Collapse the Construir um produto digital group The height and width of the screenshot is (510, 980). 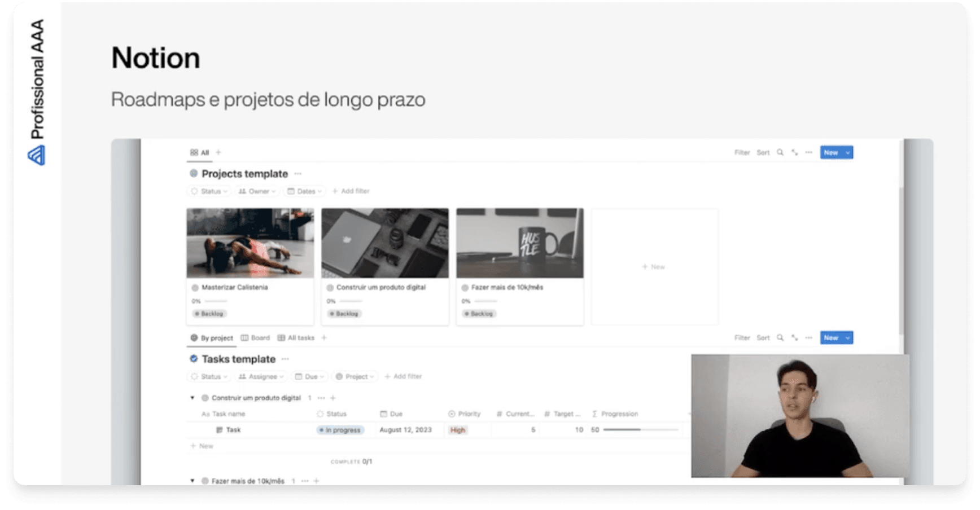tap(193, 398)
